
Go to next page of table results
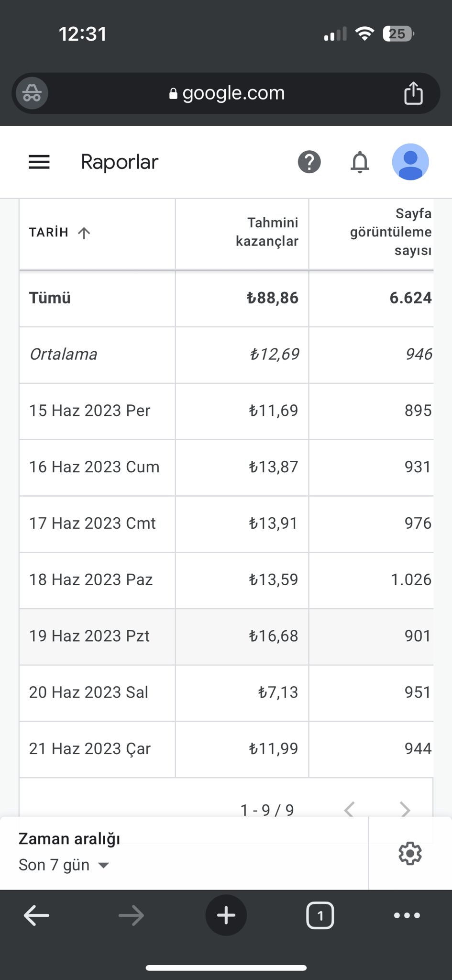point(405,810)
